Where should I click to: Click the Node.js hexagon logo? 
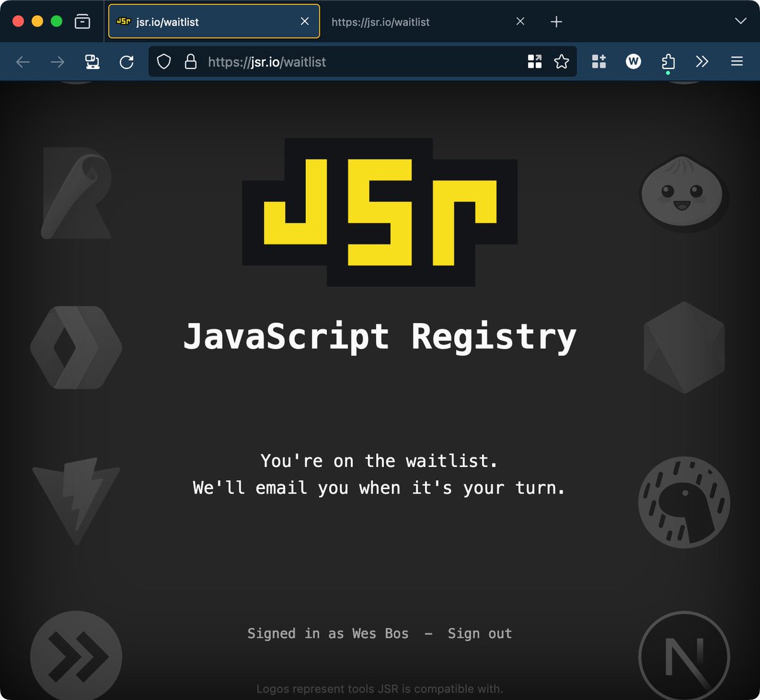tap(684, 347)
